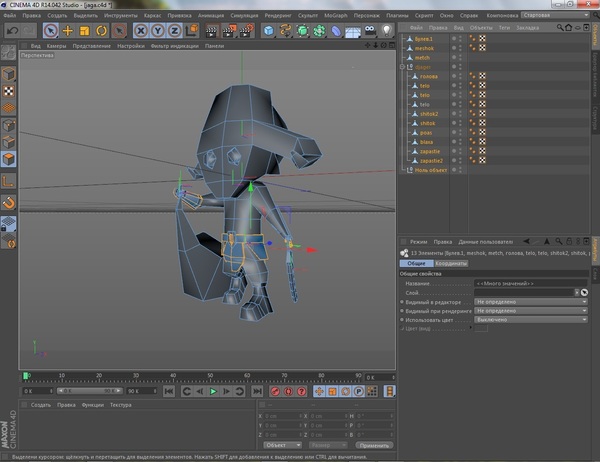The height and width of the screenshot is (462, 600).
Task: Open the Использовать цвет dropdown
Action: pyautogui.click(x=530, y=319)
